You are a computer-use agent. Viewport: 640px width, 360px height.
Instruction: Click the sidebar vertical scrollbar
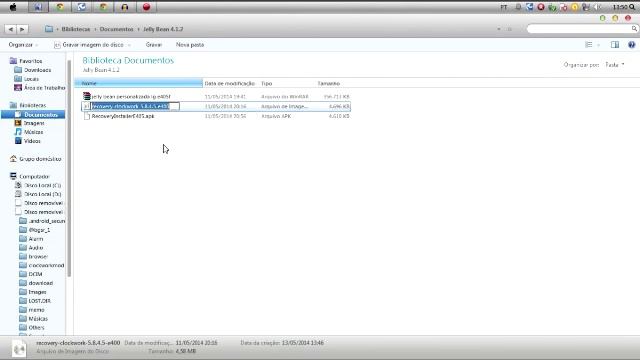(69, 168)
